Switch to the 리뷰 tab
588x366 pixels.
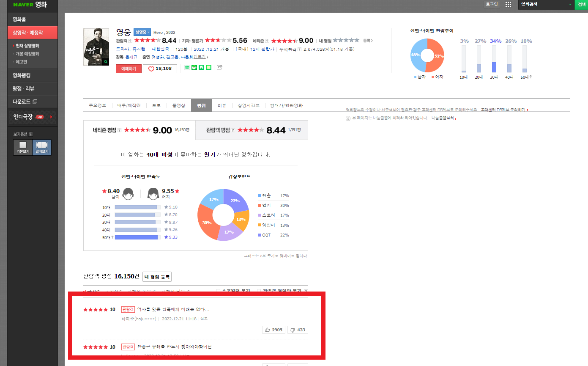click(x=222, y=105)
